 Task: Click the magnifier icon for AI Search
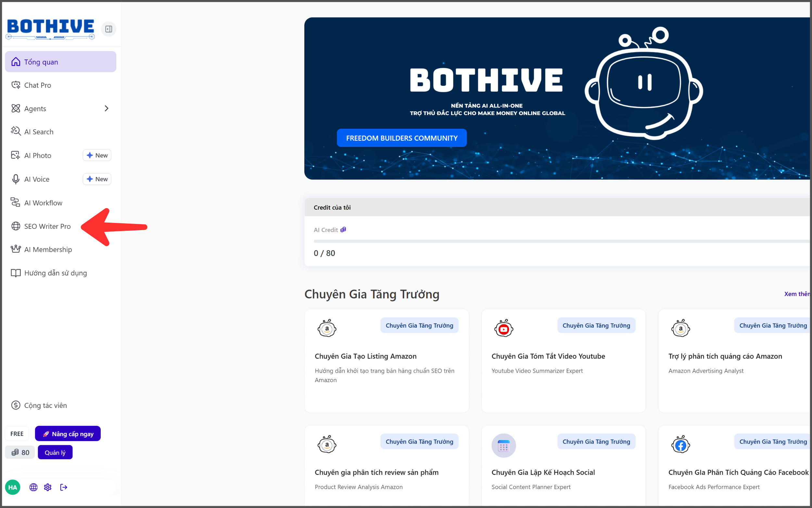tap(16, 131)
